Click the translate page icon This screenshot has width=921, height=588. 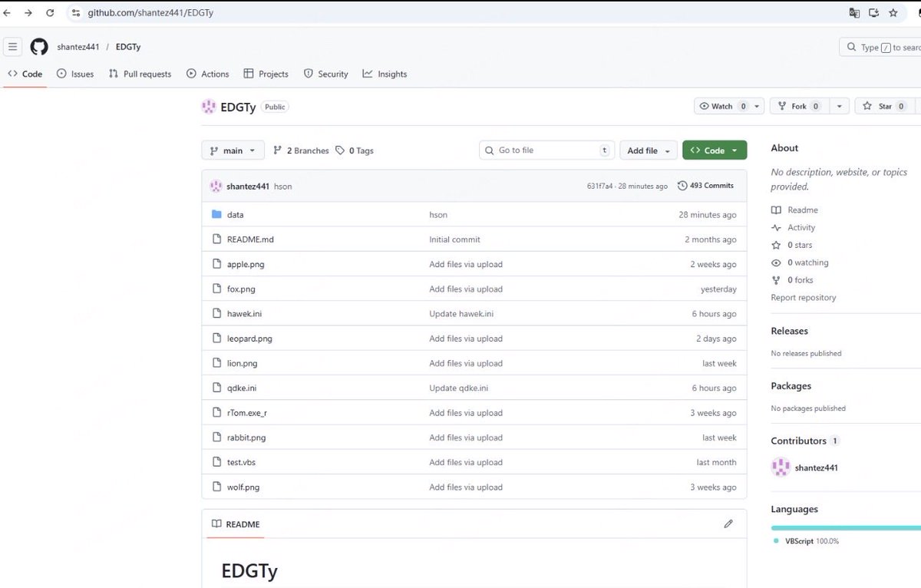(854, 13)
